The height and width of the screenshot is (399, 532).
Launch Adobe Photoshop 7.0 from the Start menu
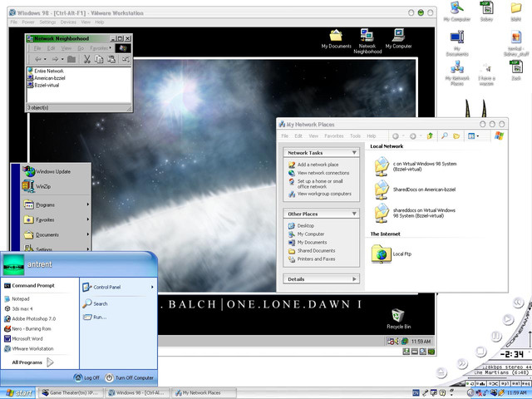33,318
